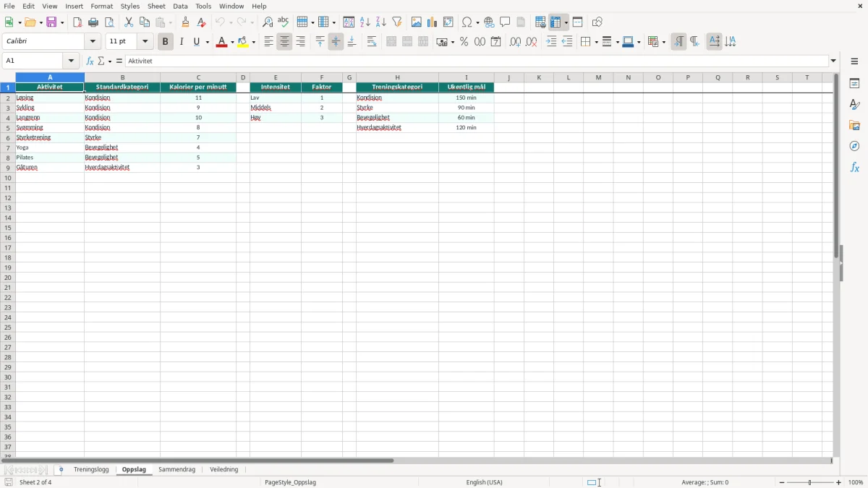Open the Sheet menu
Viewport: 868px width, 488px height.
[x=156, y=6]
